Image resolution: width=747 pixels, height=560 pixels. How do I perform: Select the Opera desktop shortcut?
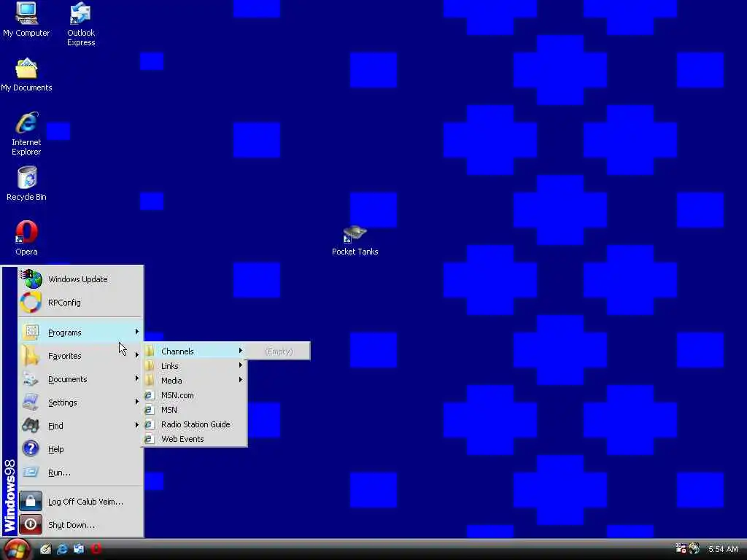pos(26,238)
